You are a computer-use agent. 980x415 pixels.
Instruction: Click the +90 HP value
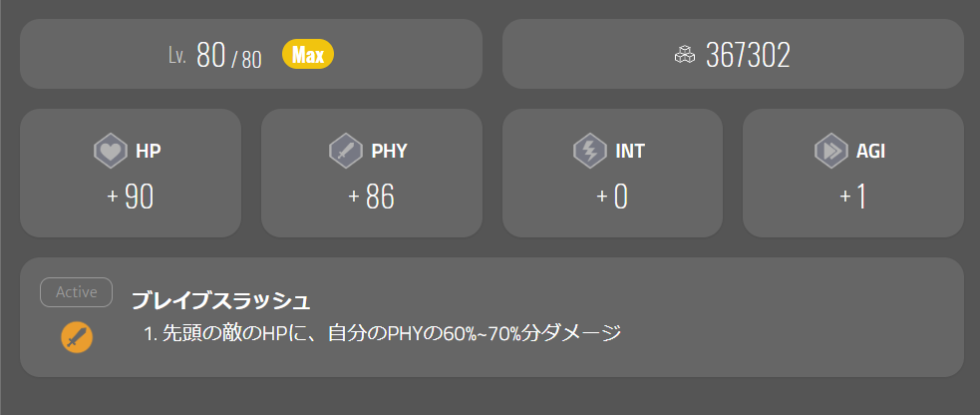tap(131, 198)
